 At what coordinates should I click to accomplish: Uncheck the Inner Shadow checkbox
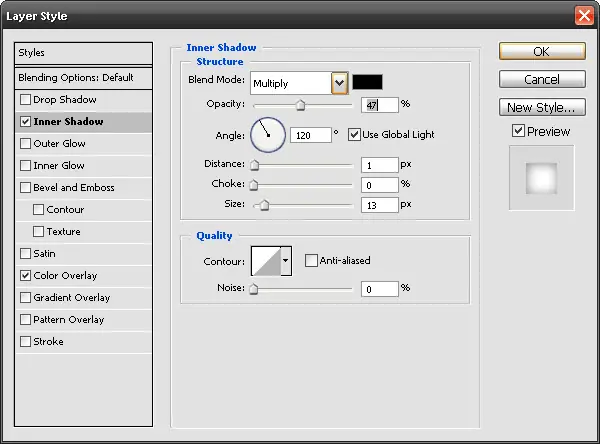click(25, 122)
